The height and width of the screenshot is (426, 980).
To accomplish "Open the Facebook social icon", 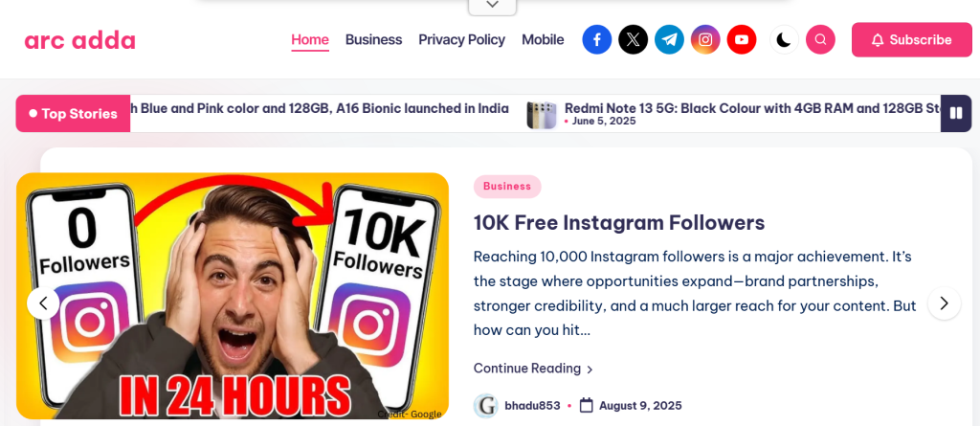I will tap(597, 40).
